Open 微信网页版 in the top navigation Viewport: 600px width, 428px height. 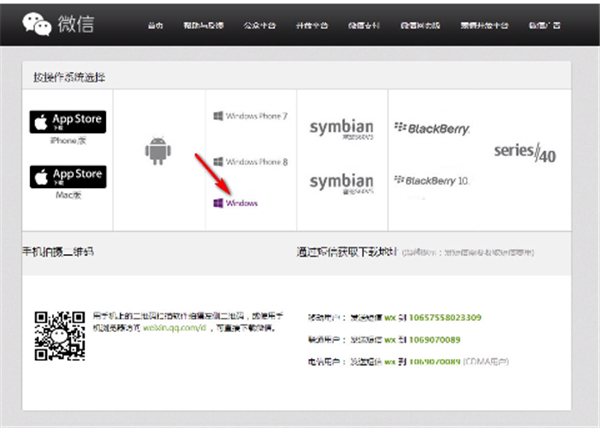tap(420, 26)
